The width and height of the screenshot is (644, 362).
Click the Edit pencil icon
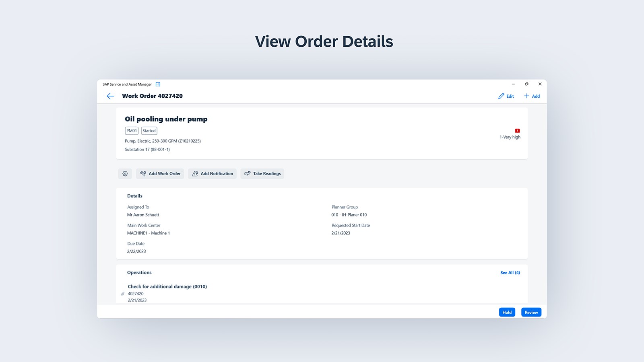coord(501,96)
